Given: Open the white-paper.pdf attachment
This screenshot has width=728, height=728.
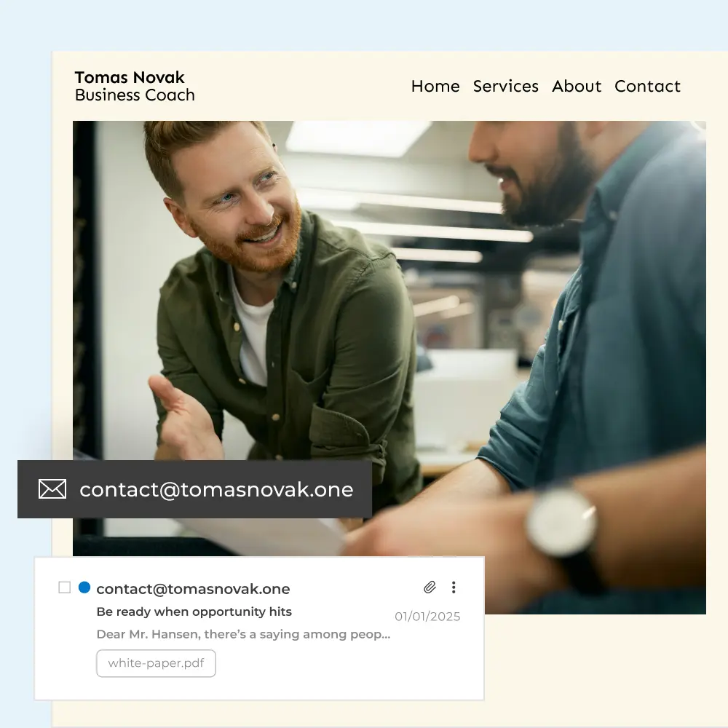Looking at the screenshot, I should 156,663.
